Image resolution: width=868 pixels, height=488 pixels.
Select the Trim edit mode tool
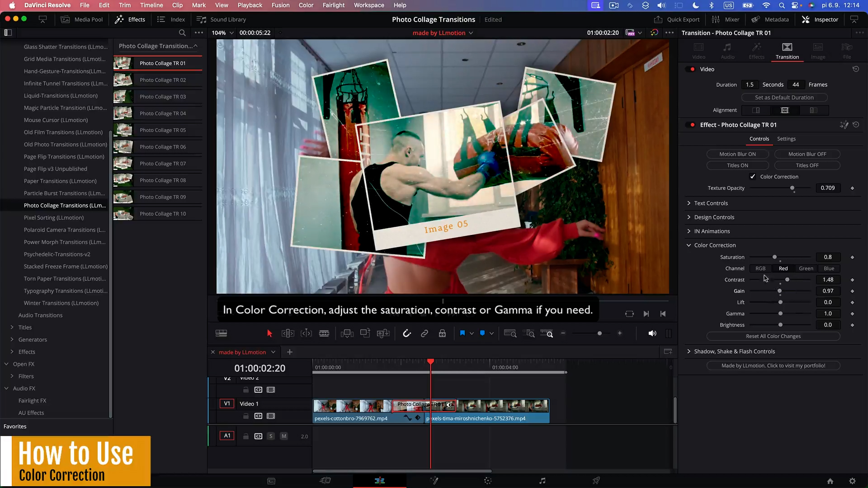(288, 333)
